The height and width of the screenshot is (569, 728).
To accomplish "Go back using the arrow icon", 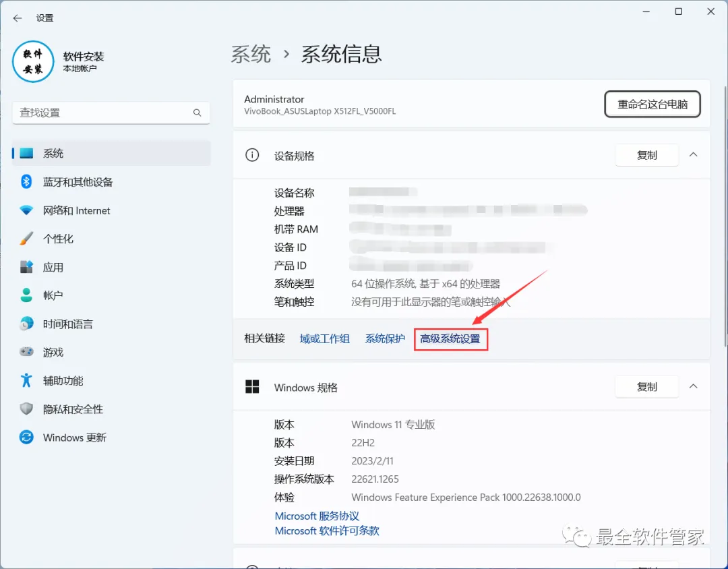I will pos(18,18).
